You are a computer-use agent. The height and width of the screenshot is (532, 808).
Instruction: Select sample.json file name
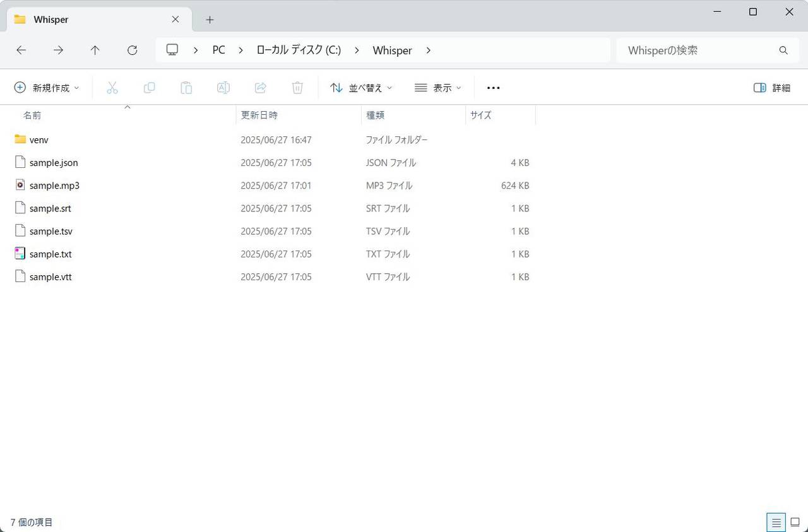click(x=54, y=163)
